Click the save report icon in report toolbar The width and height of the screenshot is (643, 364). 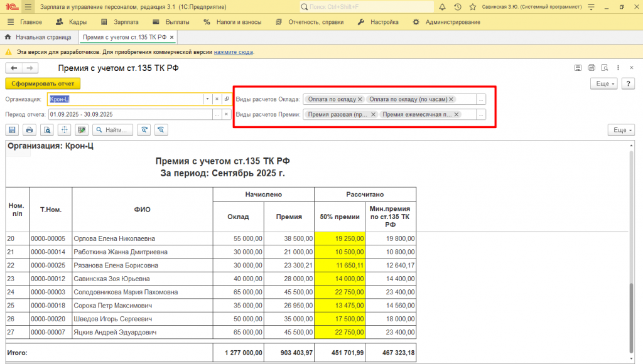coord(12,130)
